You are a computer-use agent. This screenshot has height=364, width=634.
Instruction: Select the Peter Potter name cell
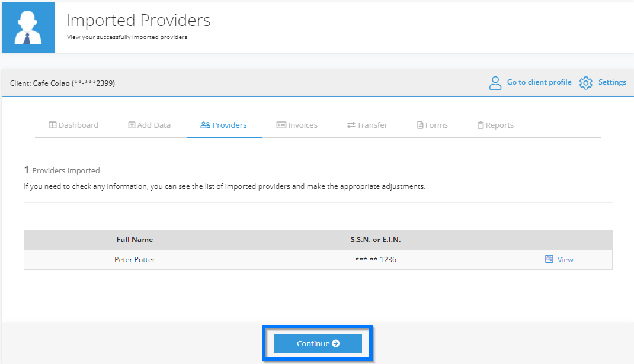135,260
